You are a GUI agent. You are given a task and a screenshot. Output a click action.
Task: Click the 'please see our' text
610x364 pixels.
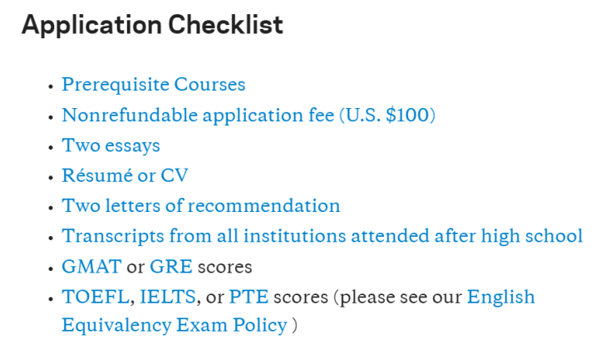[399, 297]
